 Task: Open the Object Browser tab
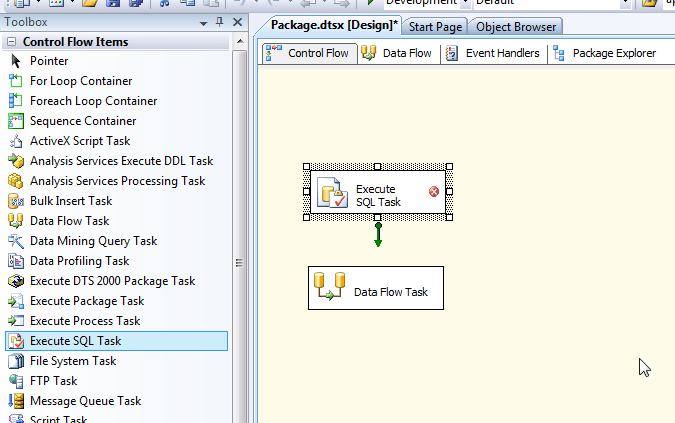[516, 27]
